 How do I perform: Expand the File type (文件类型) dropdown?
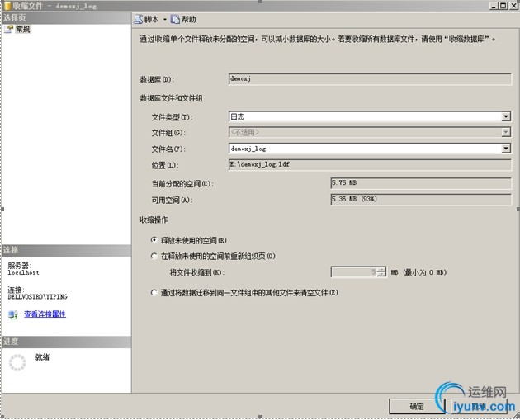tap(506, 116)
